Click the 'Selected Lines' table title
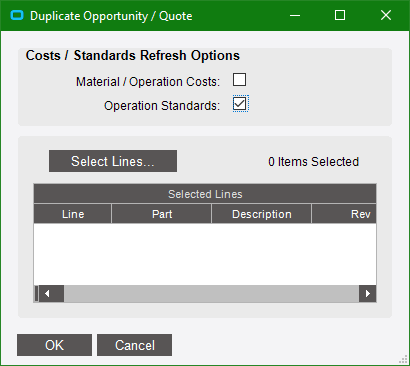This screenshot has height=366, width=410. [205, 194]
